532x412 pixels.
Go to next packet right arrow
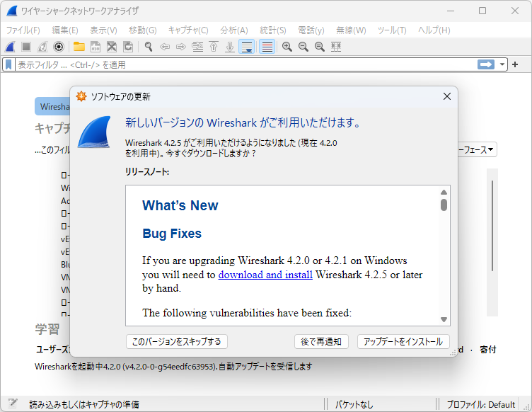pos(181,47)
